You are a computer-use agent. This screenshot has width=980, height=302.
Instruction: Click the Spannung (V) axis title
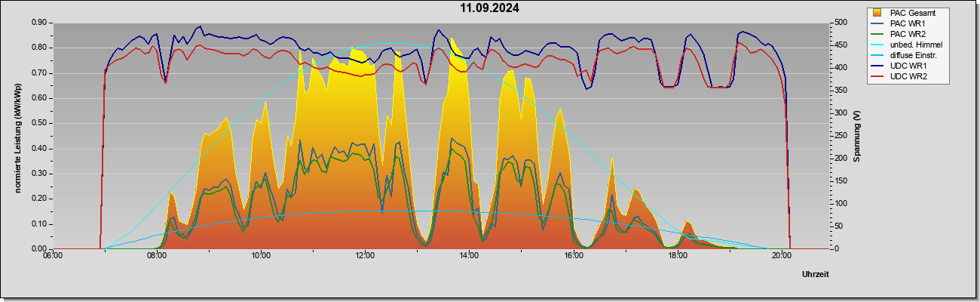pos(856,137)
